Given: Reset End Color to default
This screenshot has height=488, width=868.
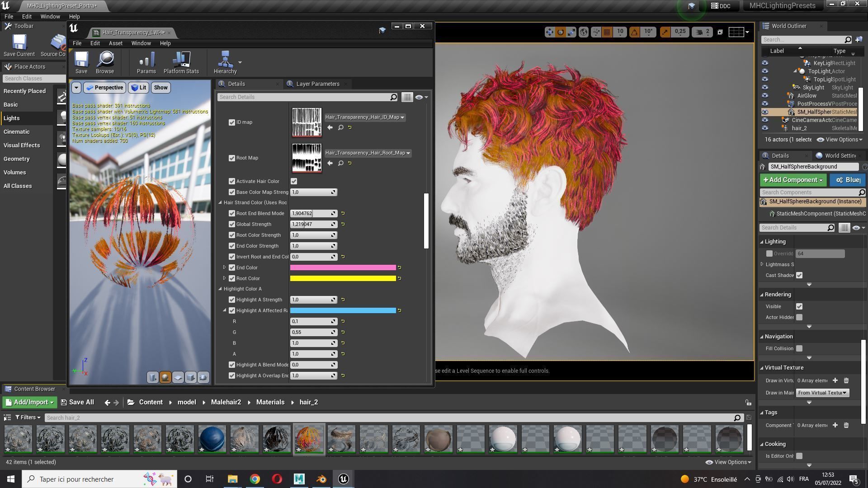Looking at the screenshot, I should coord(399,267).
